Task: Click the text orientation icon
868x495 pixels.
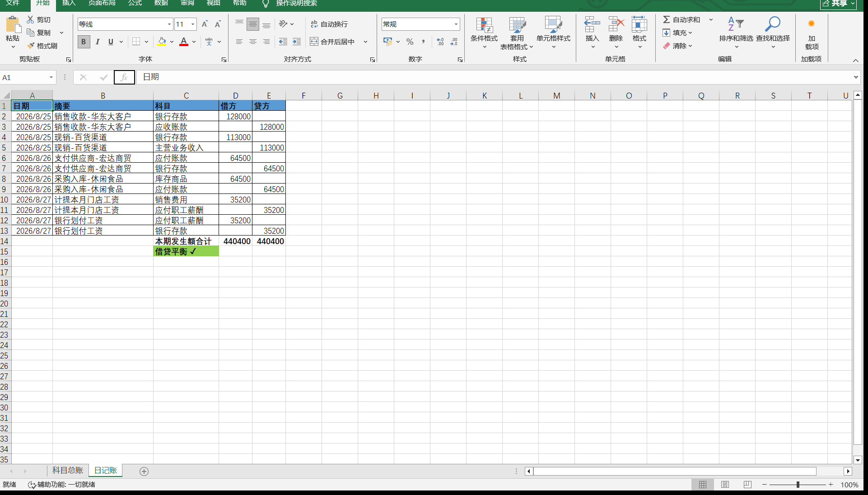Action: (x=283, y=24)
